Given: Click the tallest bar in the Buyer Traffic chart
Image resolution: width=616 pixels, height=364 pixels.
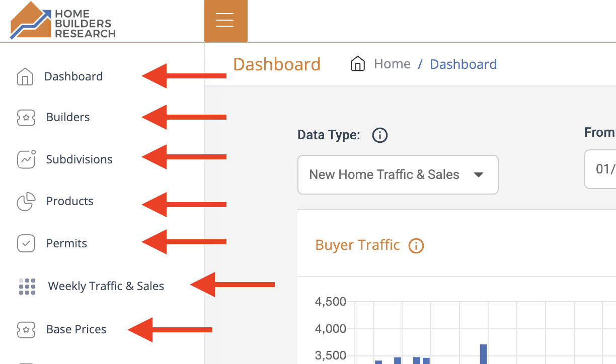Looking at the screenshot, I should (x=484, y=352).
